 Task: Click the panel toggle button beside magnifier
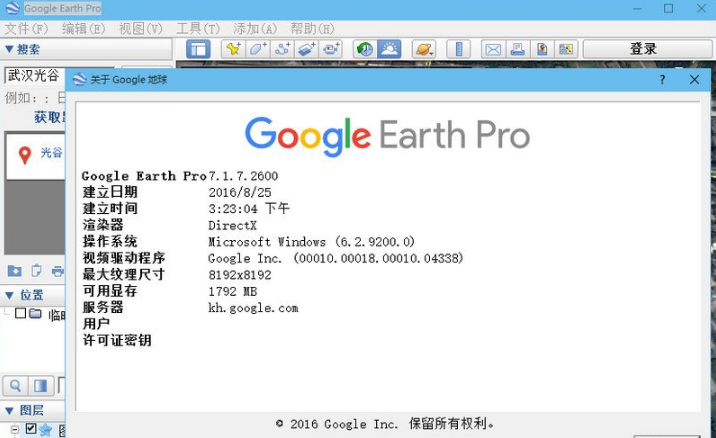tap(41, 386)
